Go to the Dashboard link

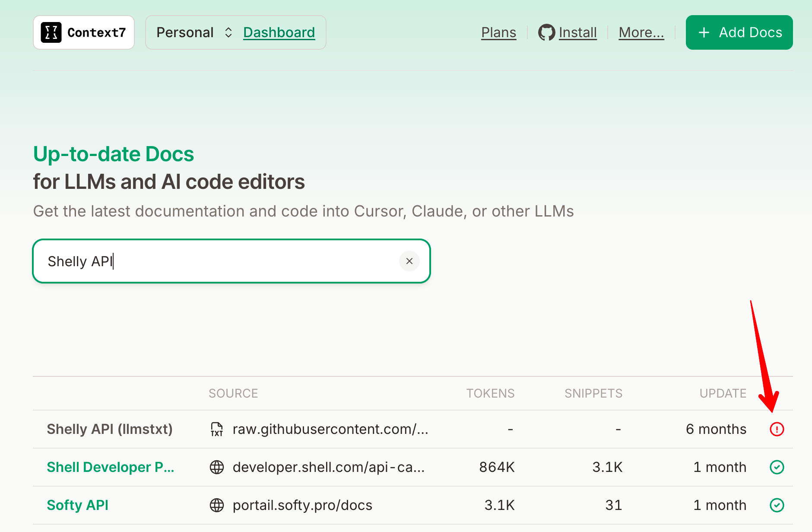[279, 32]
